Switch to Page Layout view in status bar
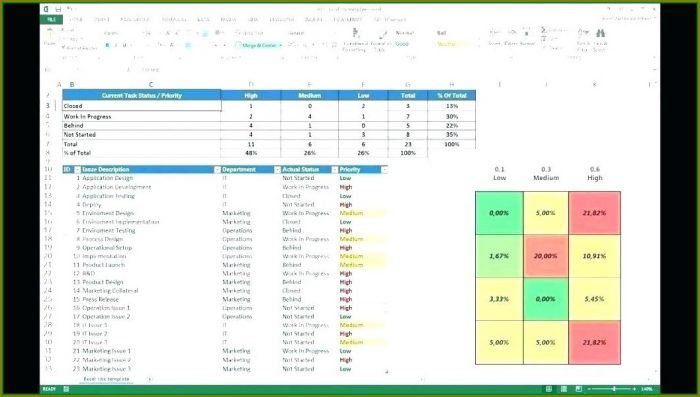 pos(564,389)
